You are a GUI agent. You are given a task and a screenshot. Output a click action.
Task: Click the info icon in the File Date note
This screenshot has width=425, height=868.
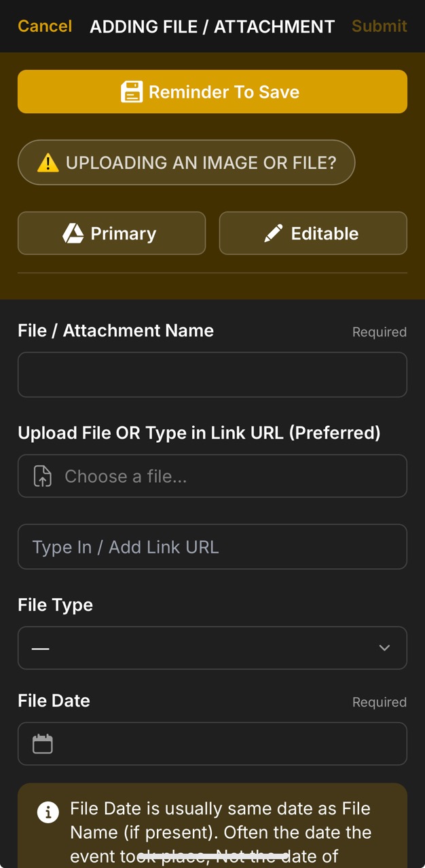point(48,812)
